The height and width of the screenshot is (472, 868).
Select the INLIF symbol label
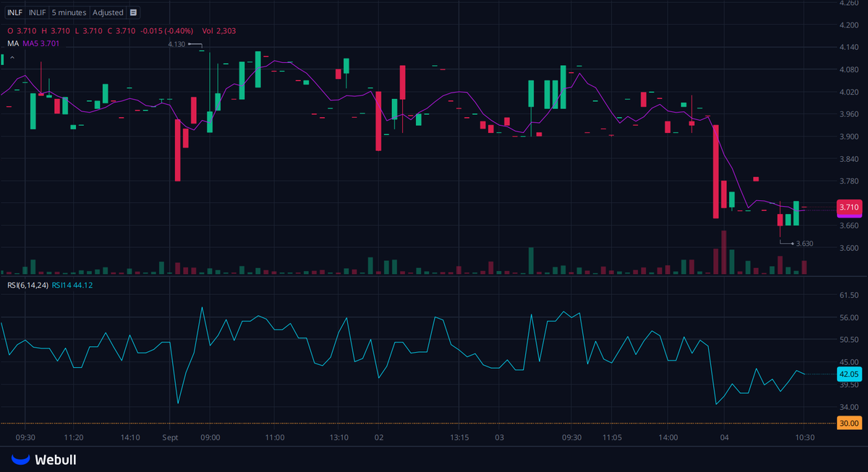tap(38, 12)
